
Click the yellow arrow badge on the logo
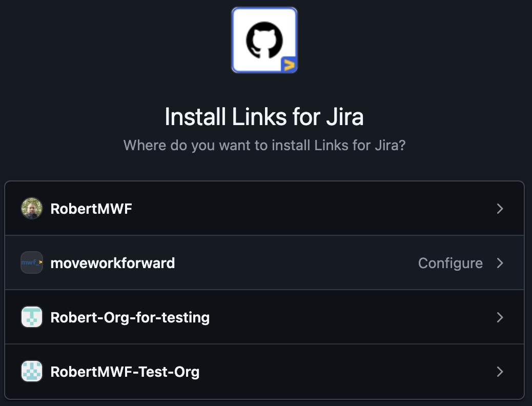[x=289, y=65]
